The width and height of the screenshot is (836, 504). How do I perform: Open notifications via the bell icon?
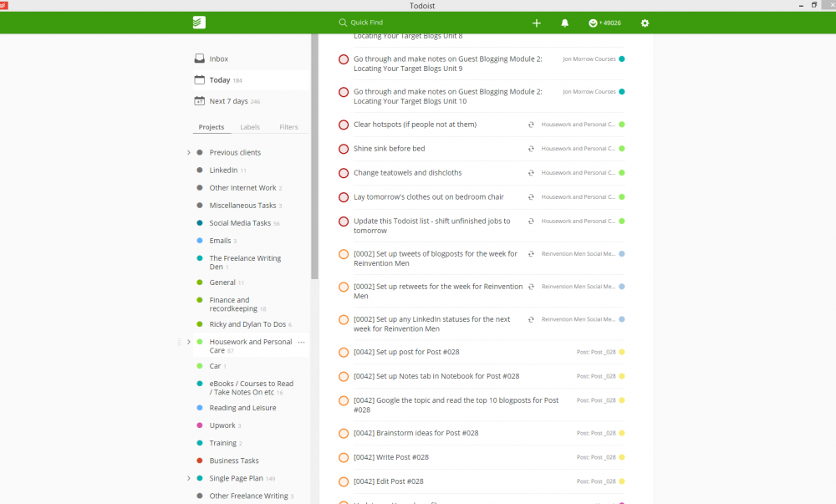click(x=564, y=23)
